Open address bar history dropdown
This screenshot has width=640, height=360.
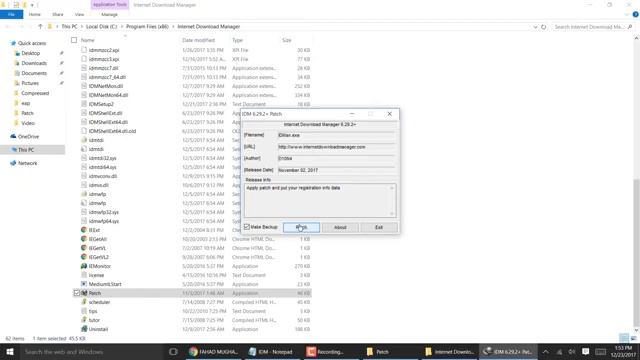point(535,27)
